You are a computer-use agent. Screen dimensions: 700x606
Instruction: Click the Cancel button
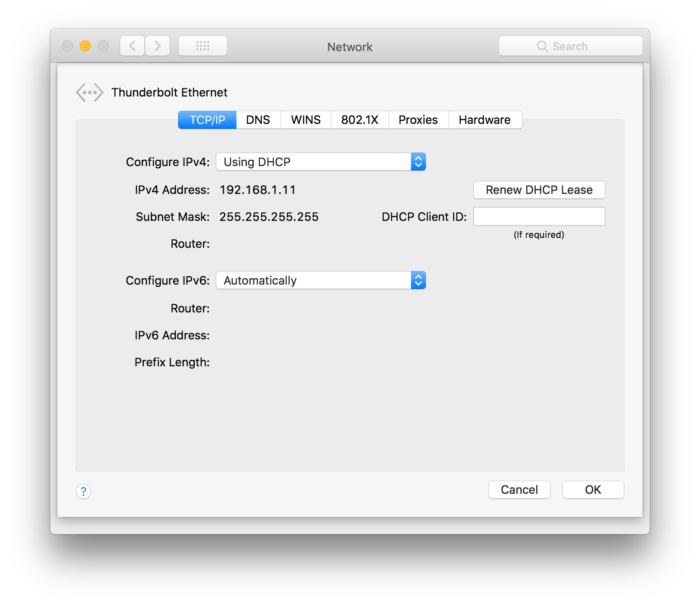click(520, 490)
